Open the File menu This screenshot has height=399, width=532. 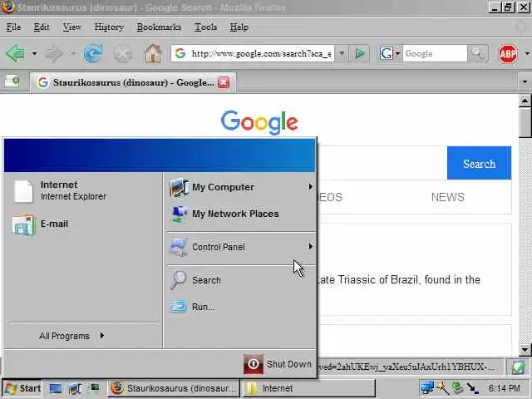click(x=13, y=27)
